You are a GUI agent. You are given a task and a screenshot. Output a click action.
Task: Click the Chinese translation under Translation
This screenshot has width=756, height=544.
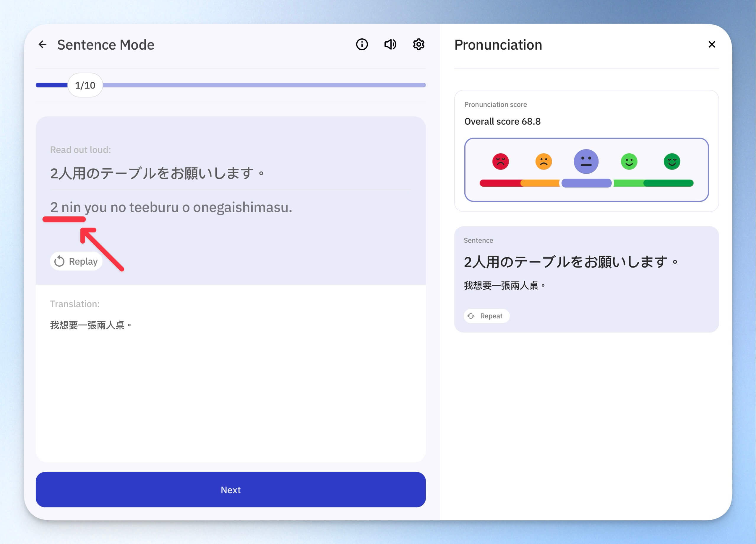click(x=91, y=325)
